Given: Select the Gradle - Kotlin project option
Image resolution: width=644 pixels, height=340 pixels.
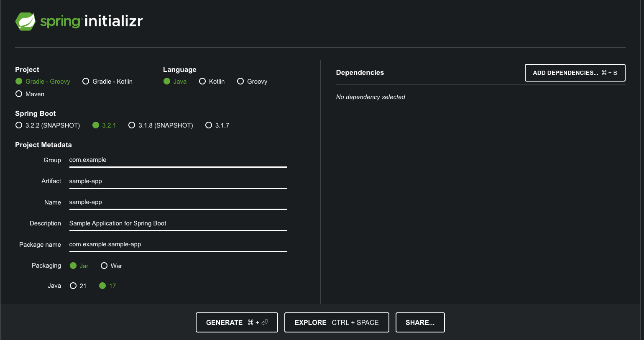Looking at the screenshot, I should click(86, 82).
